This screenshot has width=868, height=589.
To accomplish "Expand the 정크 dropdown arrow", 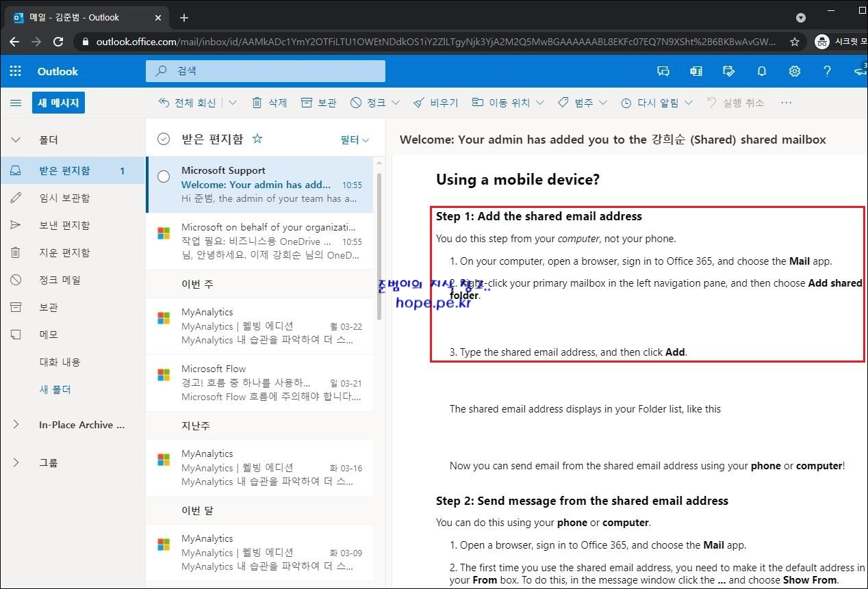I will click(x=396, y=103).
